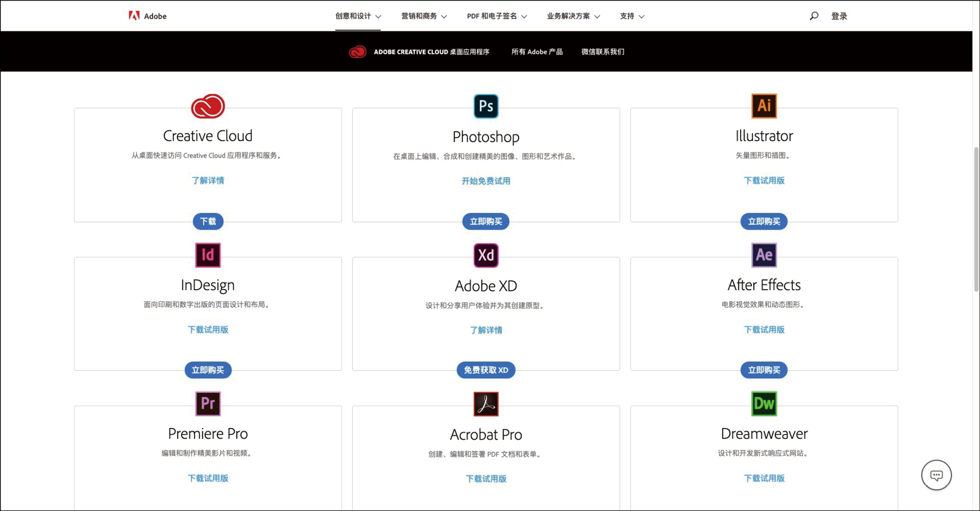Select ADOBE CREATIVE CLOUD 桌面应用程序 tab
The width and height of the screenshot is (980, 511).
(432, 52)
